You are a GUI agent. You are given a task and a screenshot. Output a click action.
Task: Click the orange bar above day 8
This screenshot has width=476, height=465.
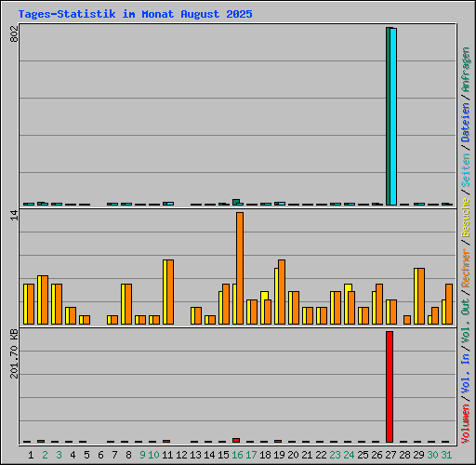point(128,304)
